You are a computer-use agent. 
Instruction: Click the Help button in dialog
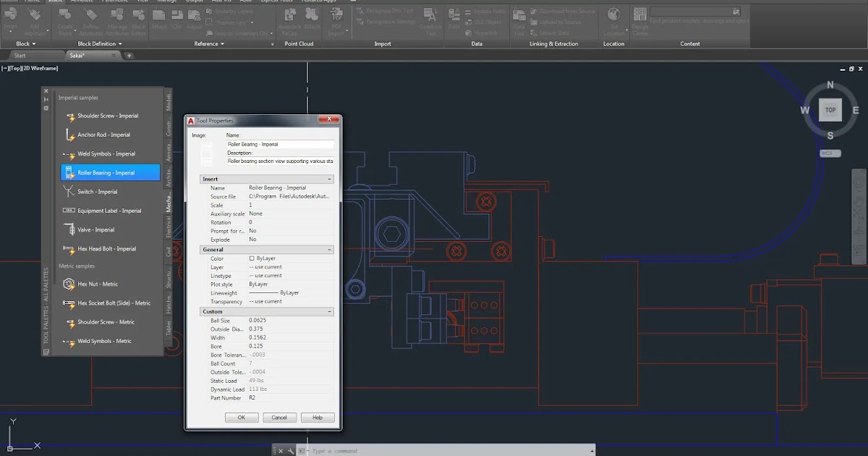click(318, 418)
